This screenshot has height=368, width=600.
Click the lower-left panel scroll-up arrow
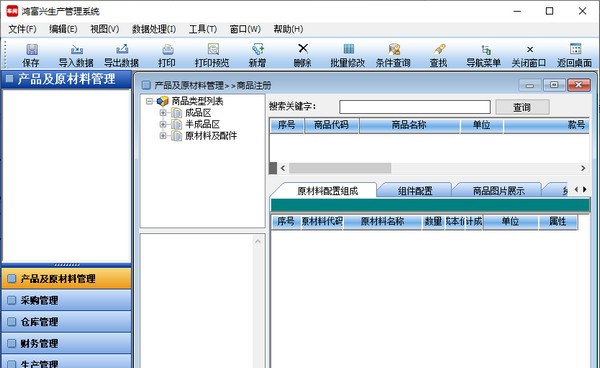[258, 241]
